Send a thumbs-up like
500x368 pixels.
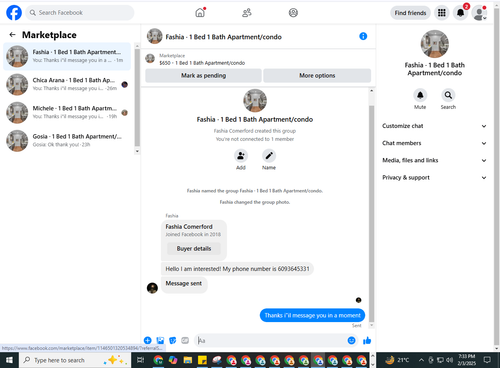click(x=367, y=340)
